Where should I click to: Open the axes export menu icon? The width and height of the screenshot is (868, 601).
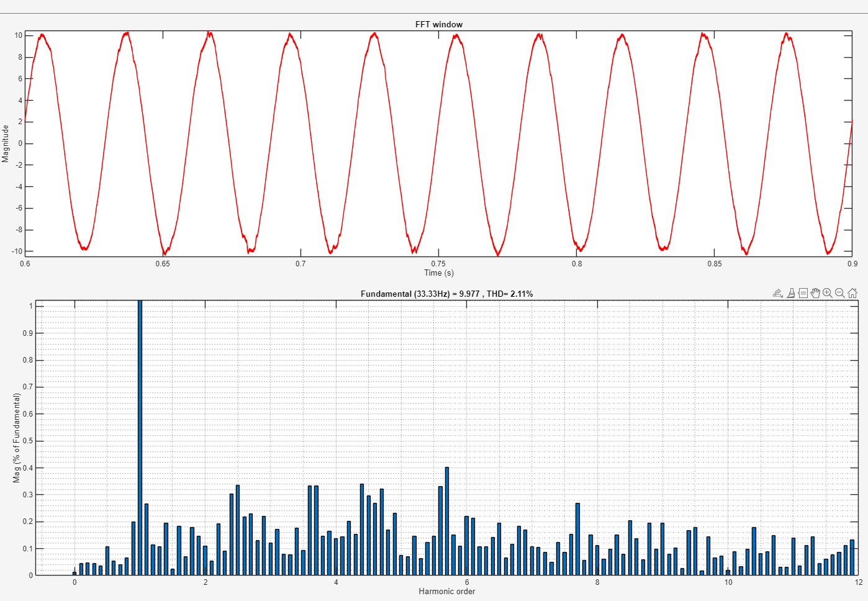(777, 293)
